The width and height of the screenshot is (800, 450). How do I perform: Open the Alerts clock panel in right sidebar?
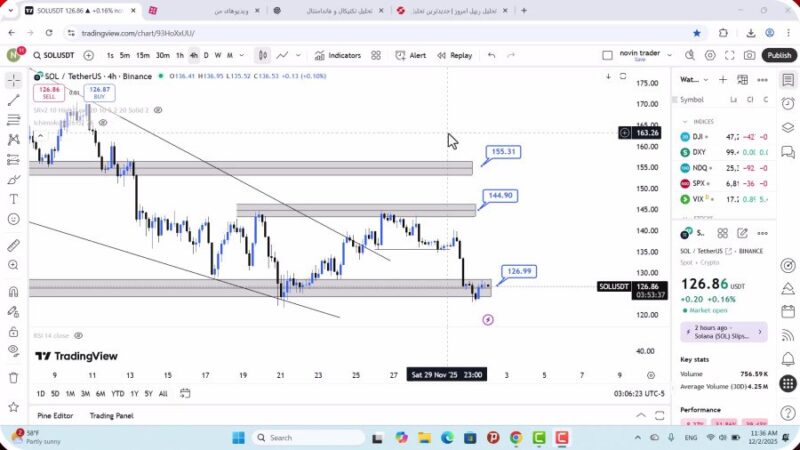point(788,104)
